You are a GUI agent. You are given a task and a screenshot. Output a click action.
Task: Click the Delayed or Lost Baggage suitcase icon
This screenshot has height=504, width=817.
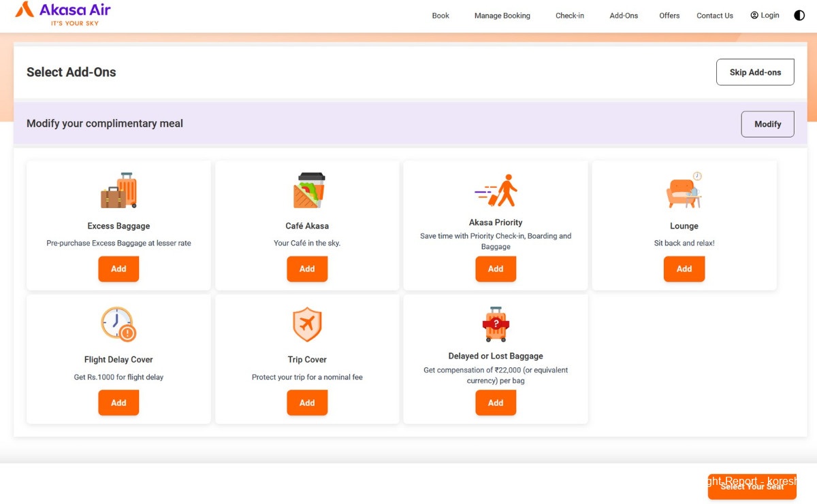point(496,324)
